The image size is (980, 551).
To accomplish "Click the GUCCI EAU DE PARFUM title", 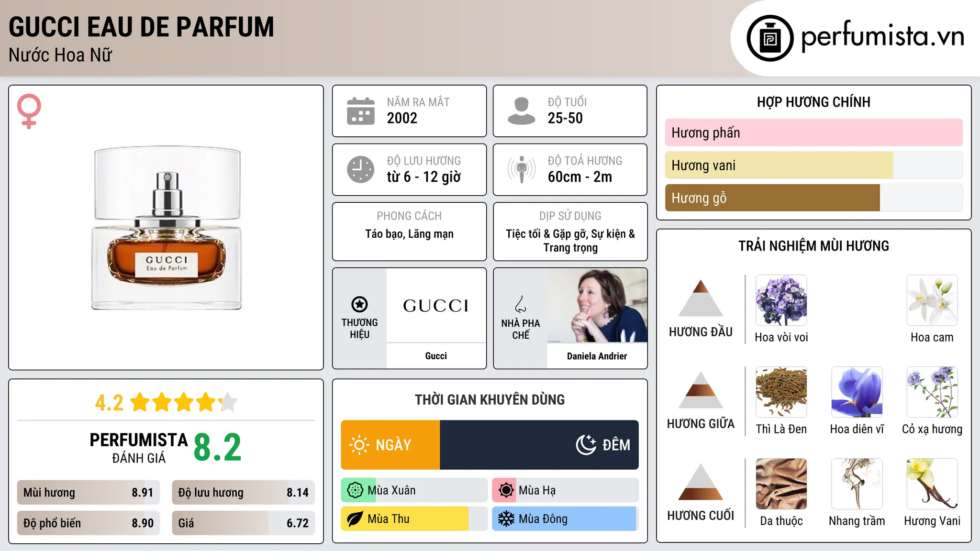I will pyautogui.click(x=142, y=27).
